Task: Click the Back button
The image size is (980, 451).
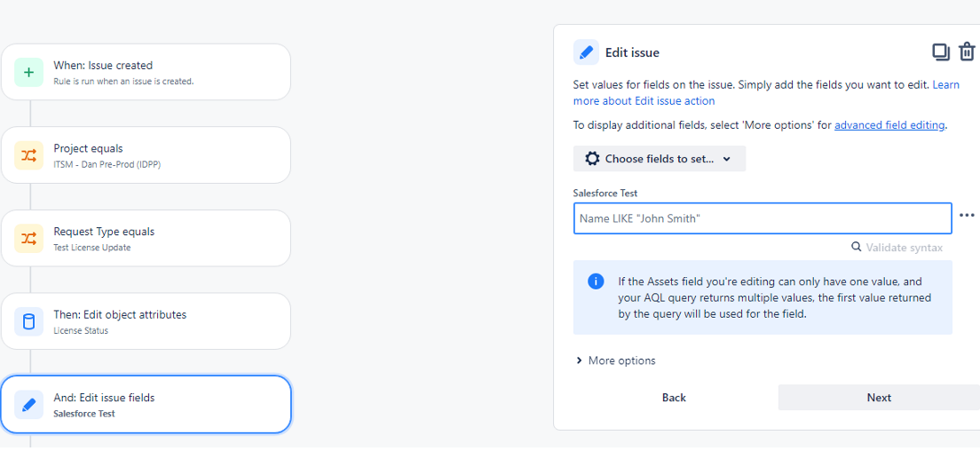Action: pyautogui.click(x=674, y=397)
